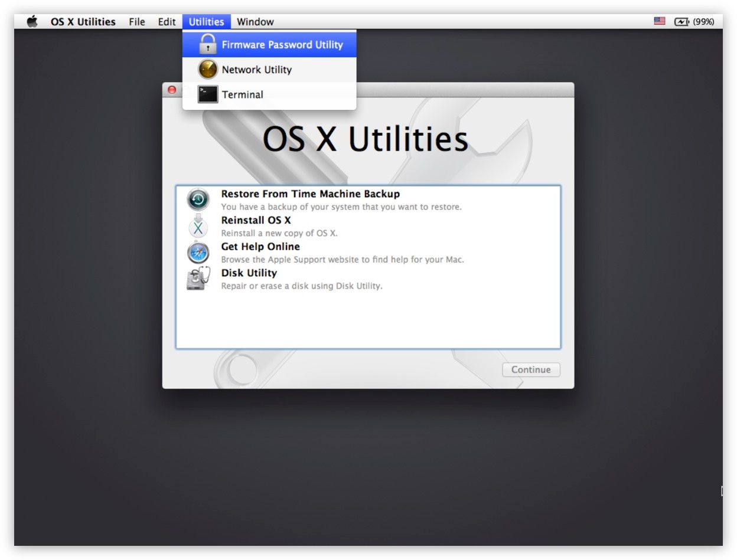
Task: Click the battery status icon
Action: click(x=682, y=22)
